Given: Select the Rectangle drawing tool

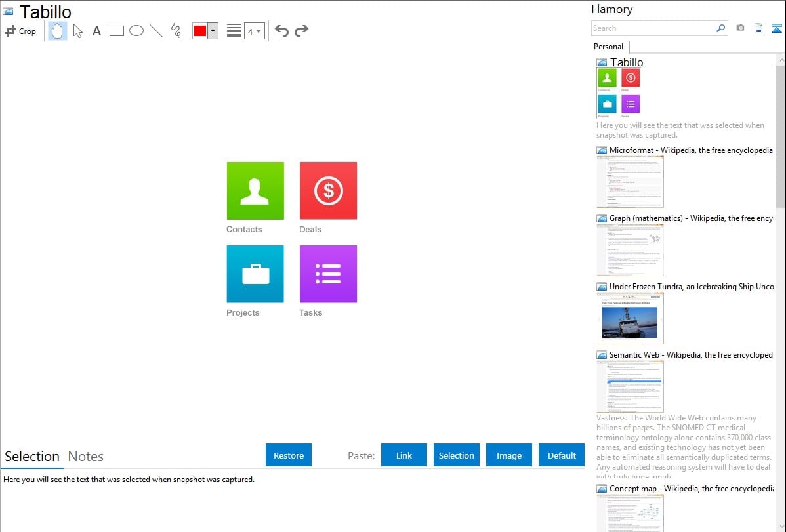Looking at the screenshot, I should (116, 30).
